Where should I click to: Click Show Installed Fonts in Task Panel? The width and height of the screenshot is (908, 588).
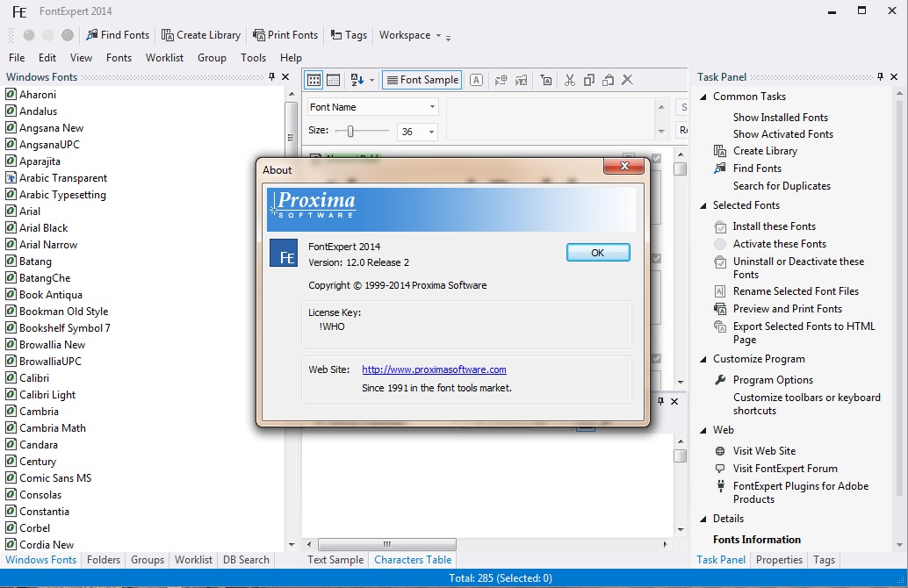pos(781,118)
